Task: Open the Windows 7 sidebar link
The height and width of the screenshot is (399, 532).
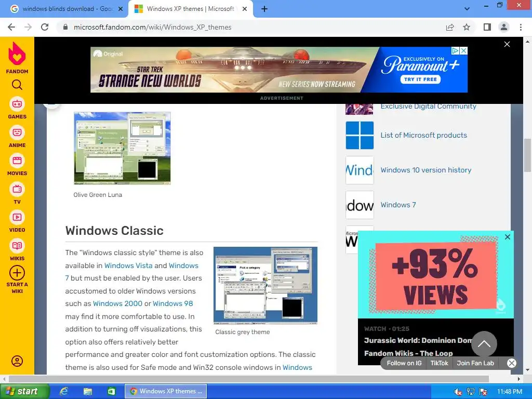Action: click(x=398, y=205)
